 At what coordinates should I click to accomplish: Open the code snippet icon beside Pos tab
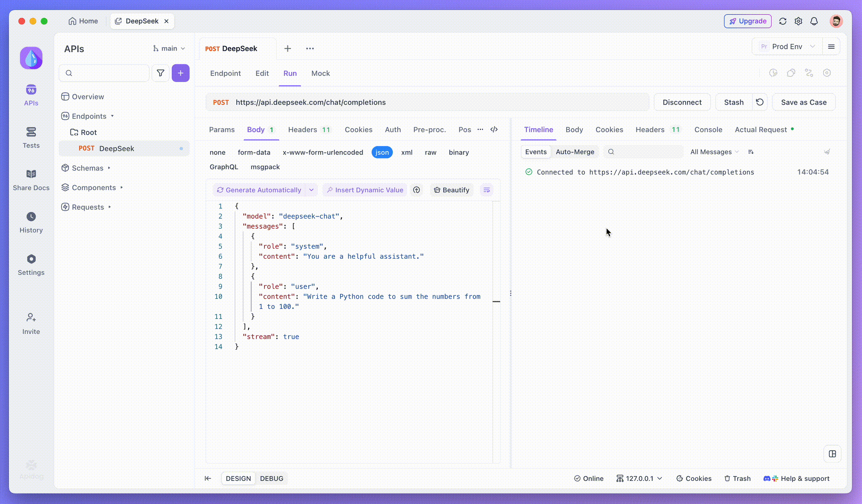(x=494, y=130)
